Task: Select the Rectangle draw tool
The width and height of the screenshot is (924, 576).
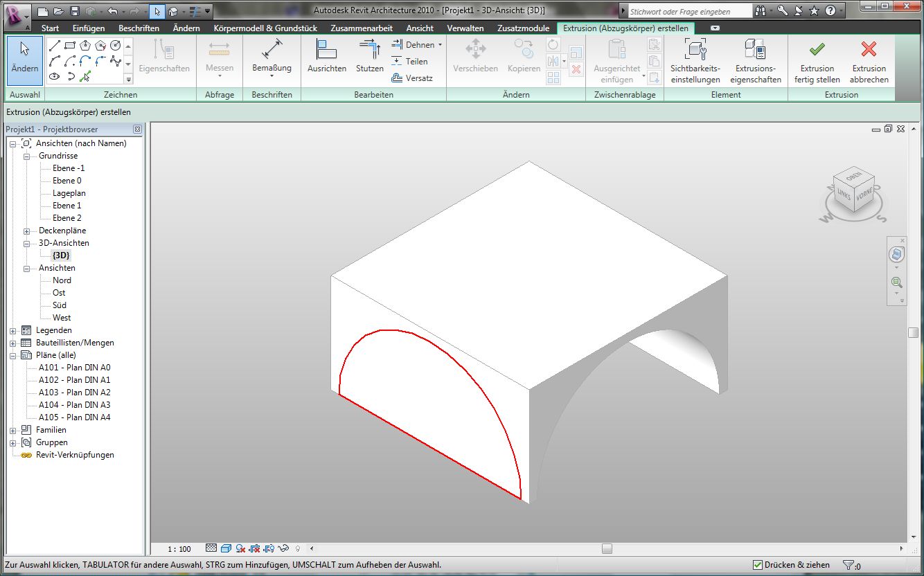Action: [70, 46]
